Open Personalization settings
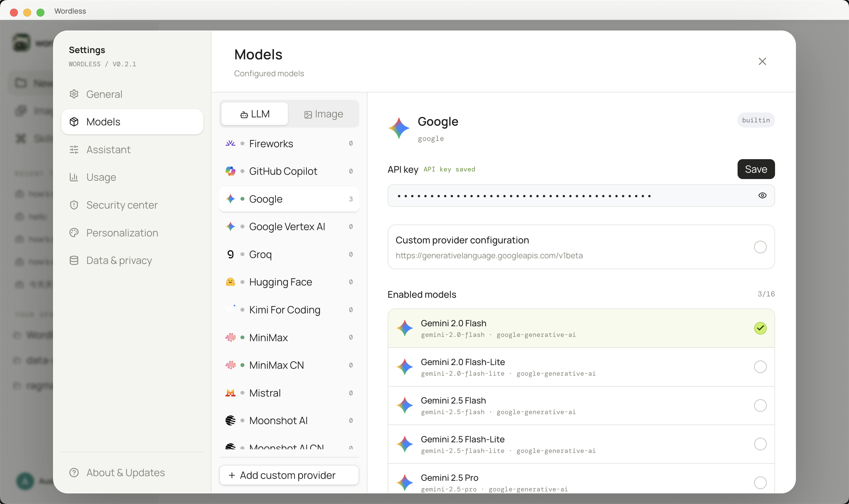Screen dimensions: 849x504 click(x=132, y=233)
